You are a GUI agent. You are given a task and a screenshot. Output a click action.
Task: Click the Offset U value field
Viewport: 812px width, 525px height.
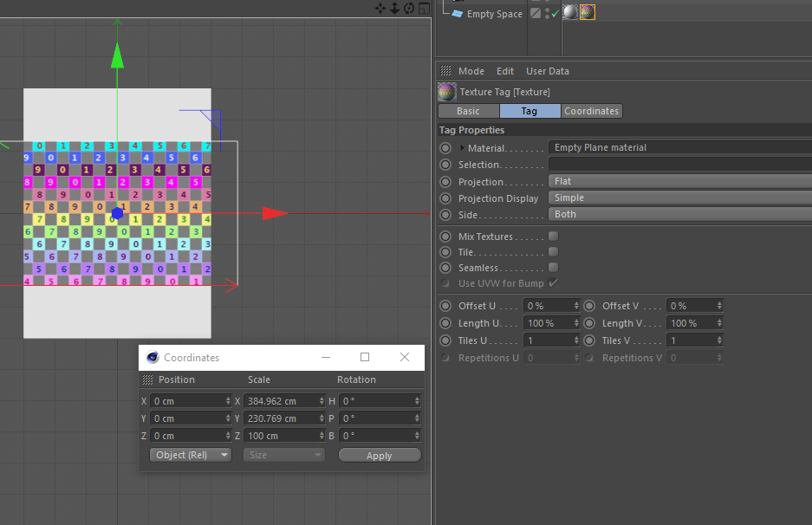click(546, 306)
